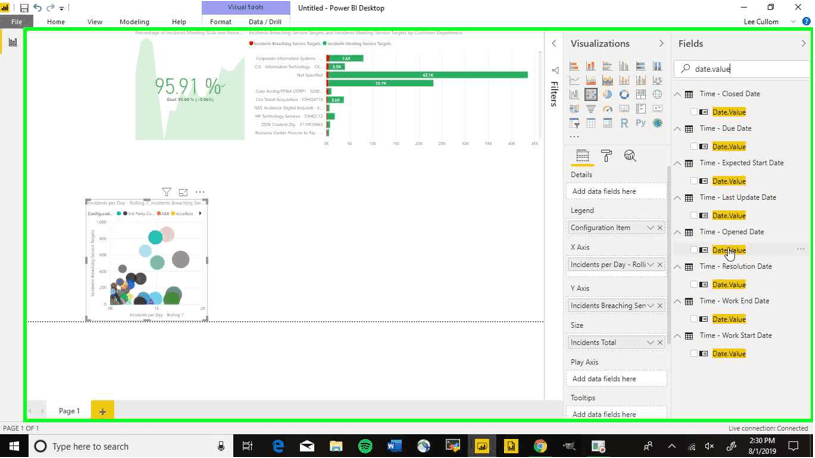Collapse the Time - Due Date table
This screenshot has height=458, width=815.
tap(677, 128)
